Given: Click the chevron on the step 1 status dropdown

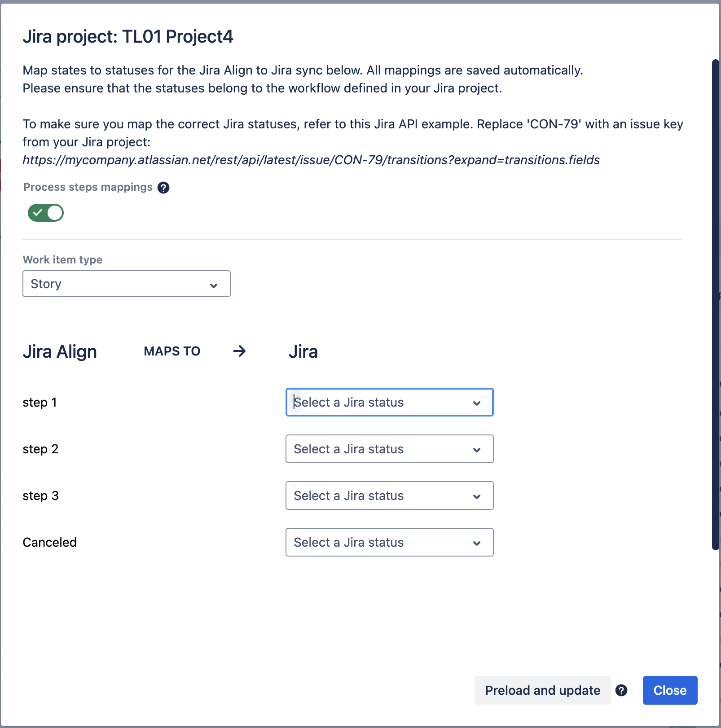Looking at the screenshot, I should point(477,402).
